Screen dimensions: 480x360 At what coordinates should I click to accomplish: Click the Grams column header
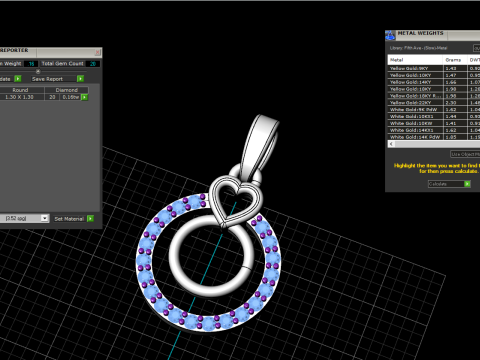tap(453, 60)
